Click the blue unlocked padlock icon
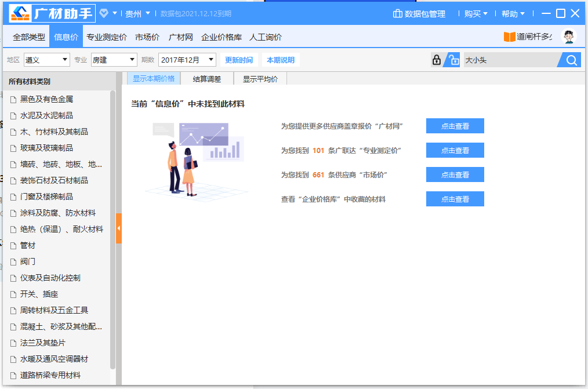Viewport: 588px width, 389px height. pyautogui.click(x=453, y=60)
